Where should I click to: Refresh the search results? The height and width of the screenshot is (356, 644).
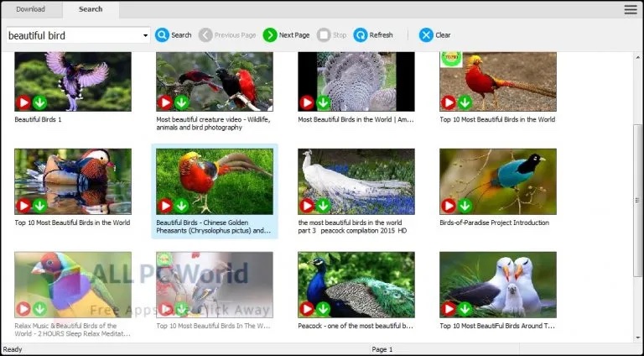373,35
